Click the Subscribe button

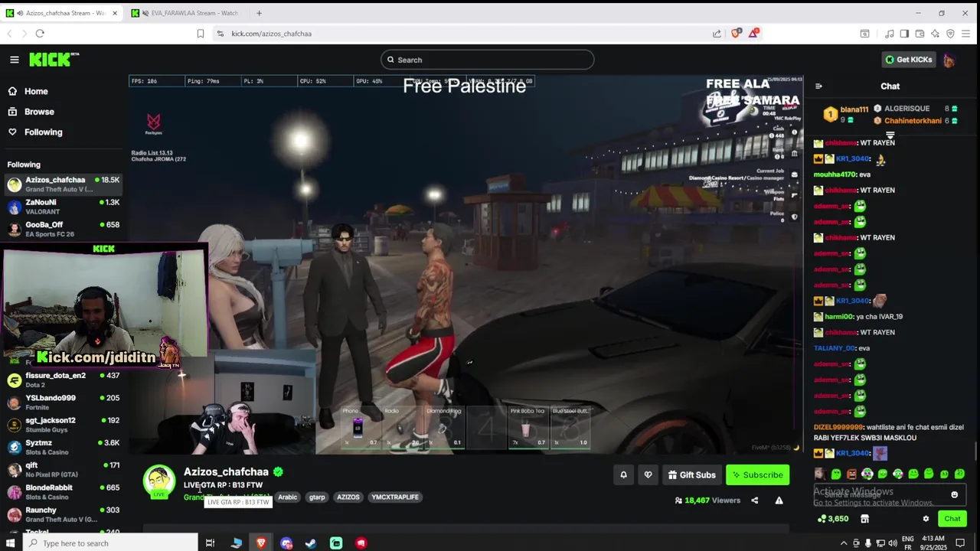pyautogui.click(x=757, y=475)
